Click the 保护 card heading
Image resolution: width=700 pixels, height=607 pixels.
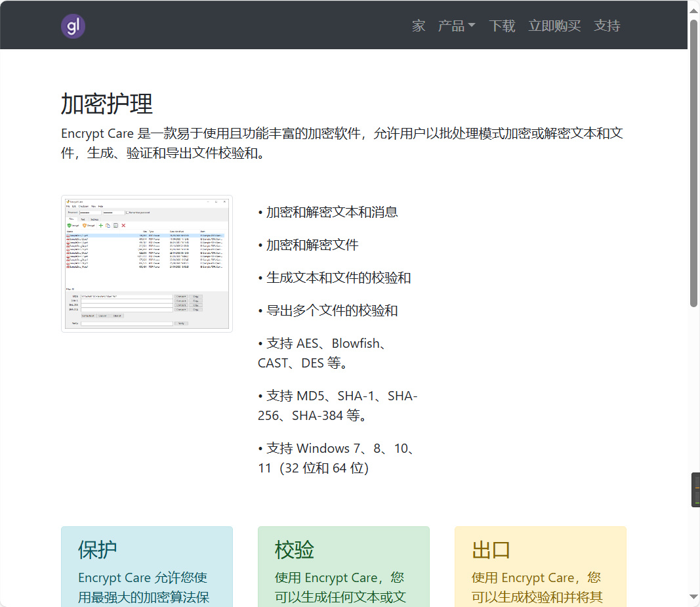pyautogui.click(x=97, y=550)
